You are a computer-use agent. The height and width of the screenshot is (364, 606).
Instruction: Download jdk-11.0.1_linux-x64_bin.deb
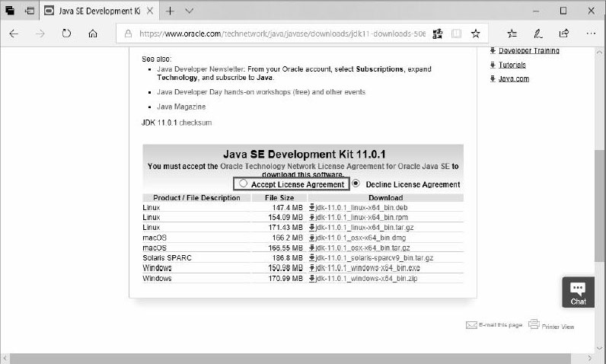point(362,207)
